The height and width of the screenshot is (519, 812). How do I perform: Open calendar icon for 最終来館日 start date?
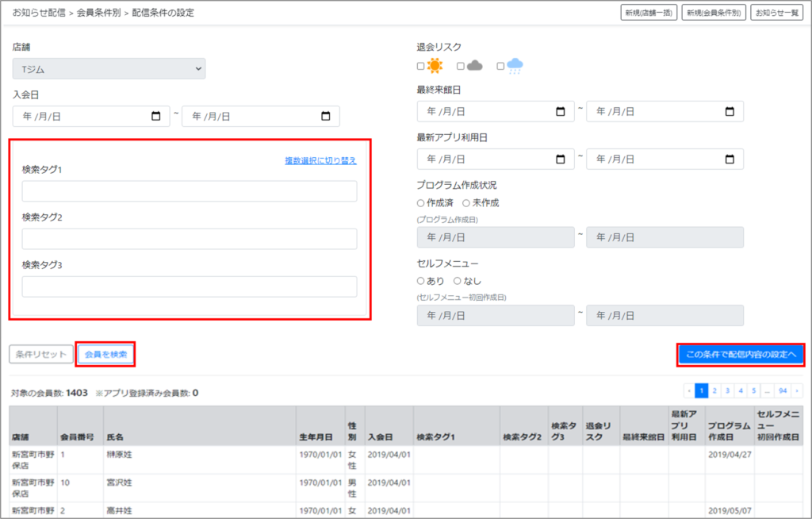(561, 112)
